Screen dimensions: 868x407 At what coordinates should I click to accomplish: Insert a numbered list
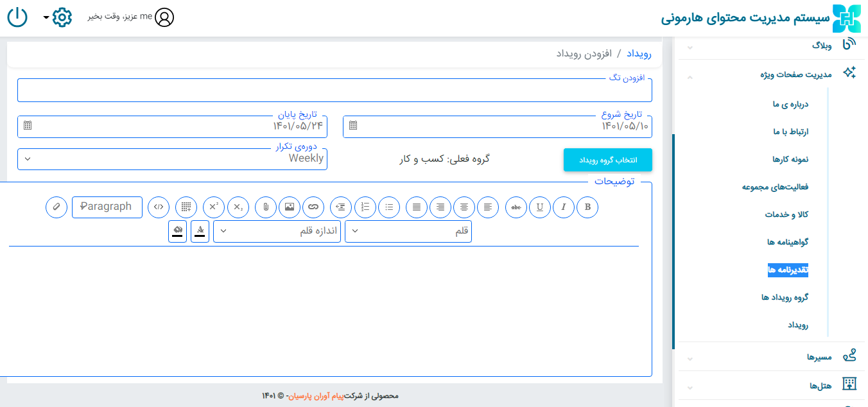click(x=365, y=207)
